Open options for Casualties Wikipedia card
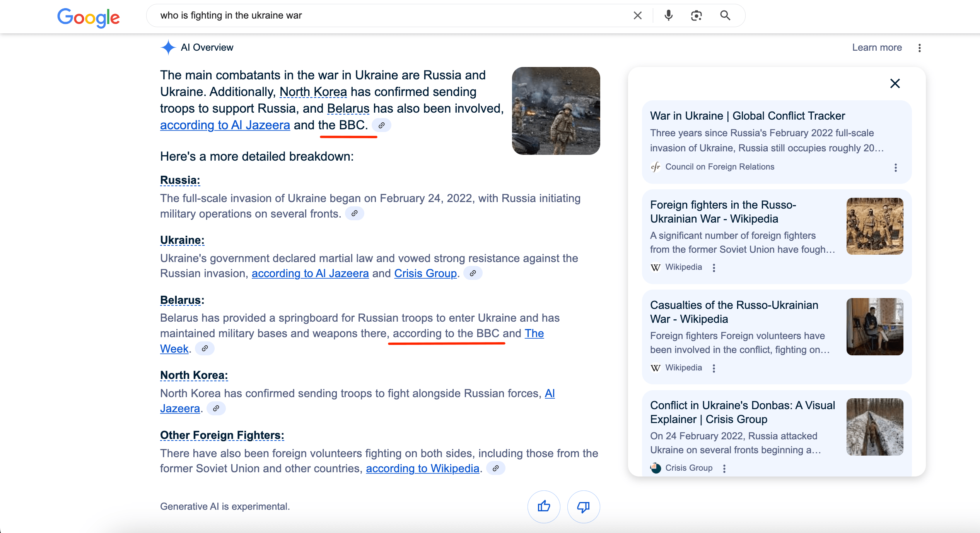 (x=714, y=368)
